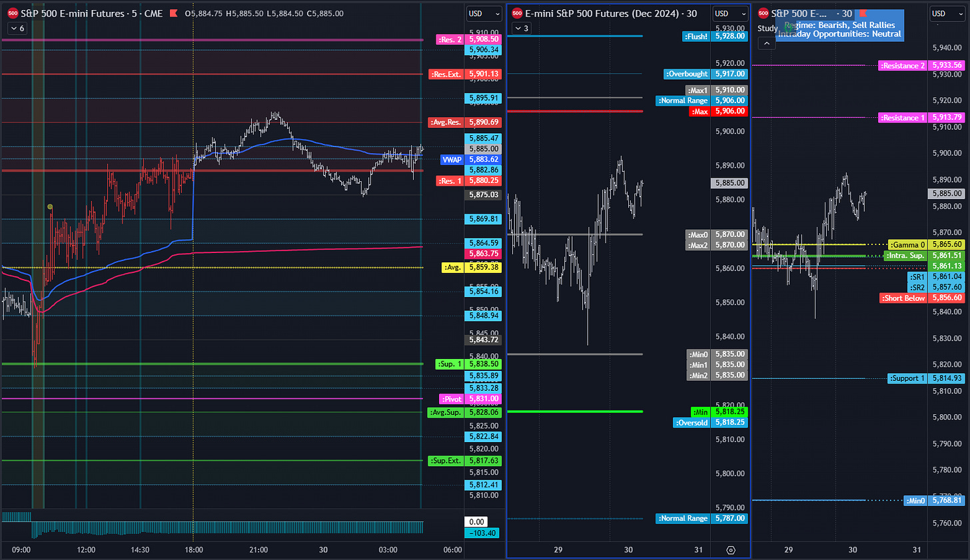Screen dimensions: 970x560
Task: Click the S&P 500 E-mini Futures · 5 · CME title
Action: [x=92, y=13]
